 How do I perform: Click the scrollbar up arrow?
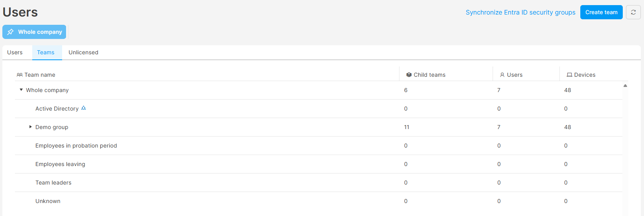point(625,85)
